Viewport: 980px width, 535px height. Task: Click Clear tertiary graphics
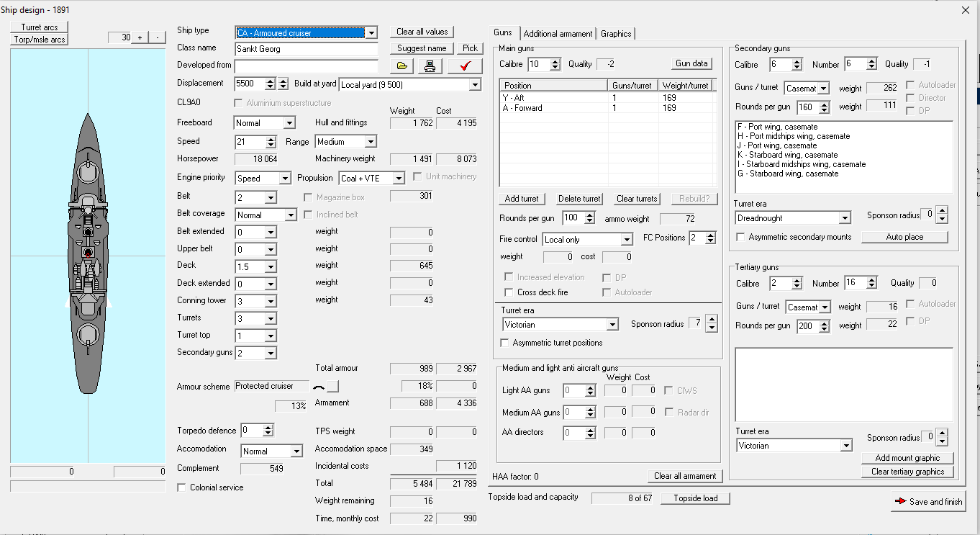pos(907,472)
